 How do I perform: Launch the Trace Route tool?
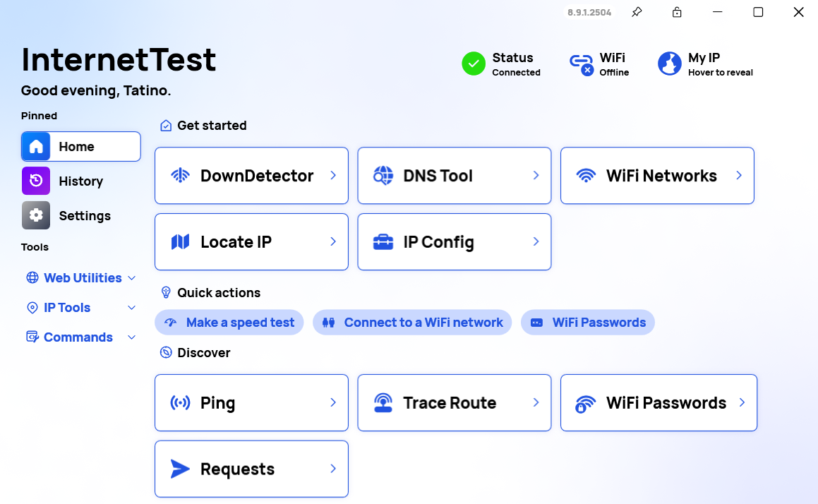(454, 403)
